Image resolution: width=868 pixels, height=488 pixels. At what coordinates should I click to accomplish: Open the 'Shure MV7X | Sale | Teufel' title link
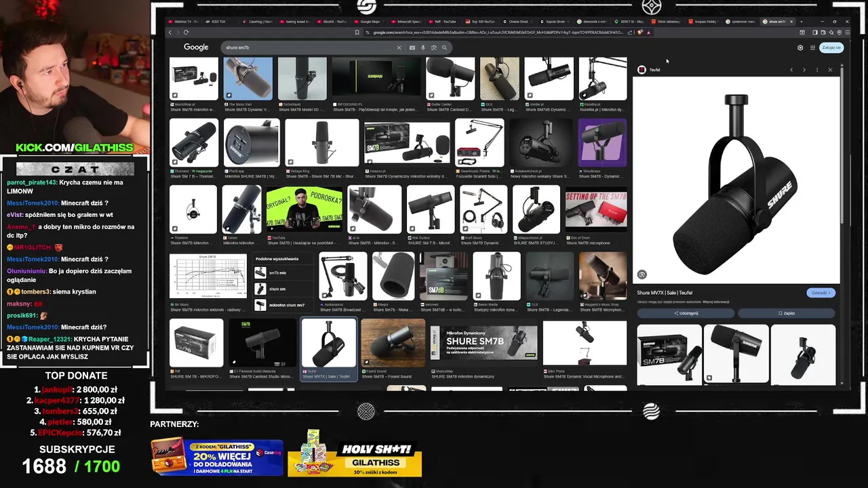(x=665, y=293)
